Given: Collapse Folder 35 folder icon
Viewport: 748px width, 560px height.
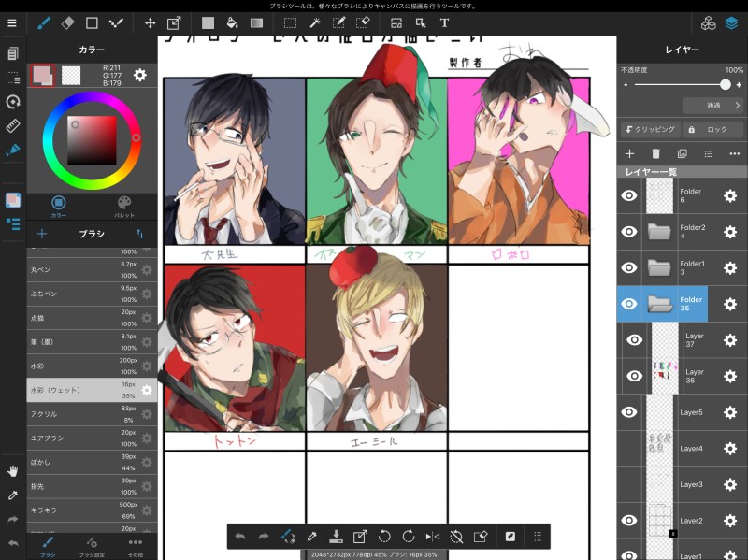Looking at the screenshot, I should point(660,304).
